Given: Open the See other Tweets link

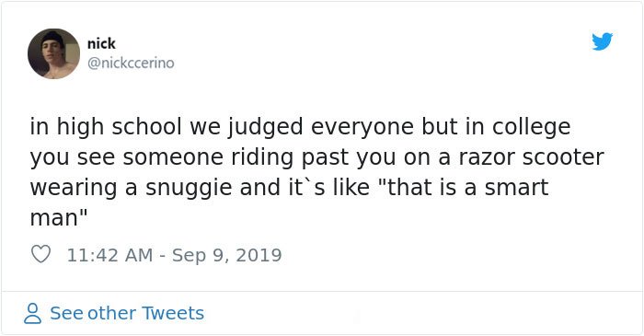Looking at the screenshot, I should pos(127,313).
